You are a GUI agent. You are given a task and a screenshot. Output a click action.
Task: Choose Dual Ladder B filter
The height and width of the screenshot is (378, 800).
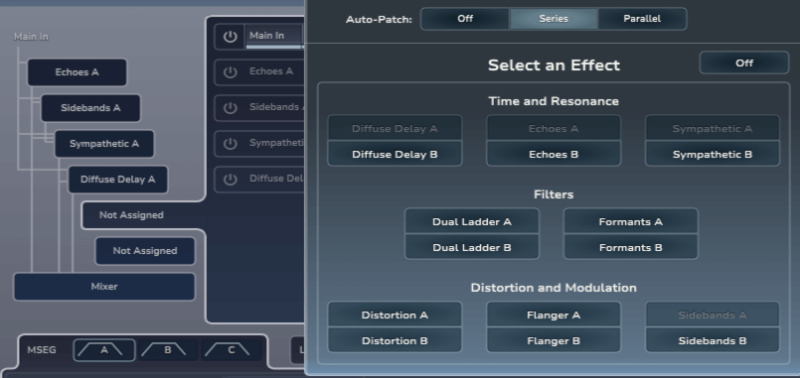pos(472,247)
